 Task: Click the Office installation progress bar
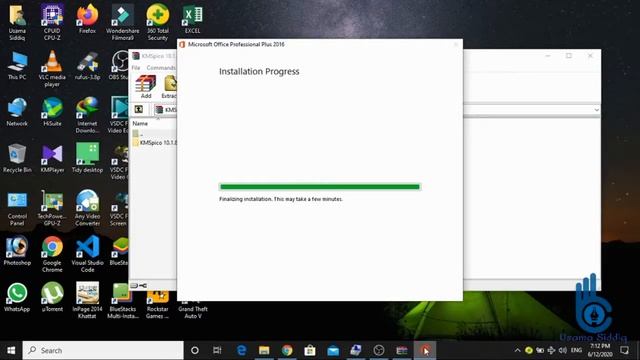click(320, 187)
